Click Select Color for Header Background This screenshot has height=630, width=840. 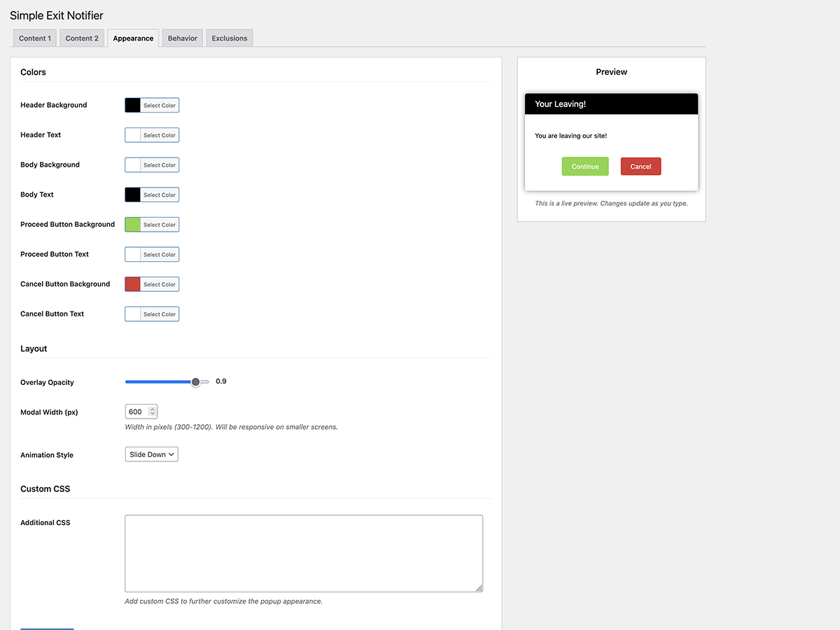point(160,106)
